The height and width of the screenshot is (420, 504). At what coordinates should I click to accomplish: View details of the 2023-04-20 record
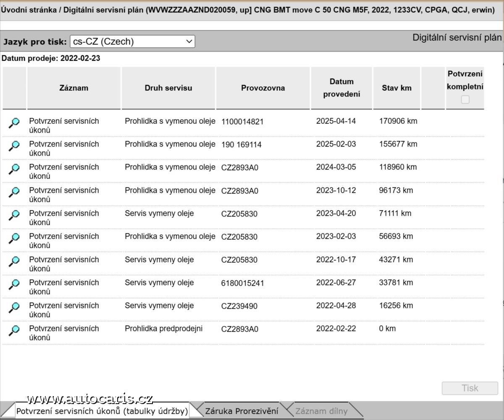(x=14, y=215)
